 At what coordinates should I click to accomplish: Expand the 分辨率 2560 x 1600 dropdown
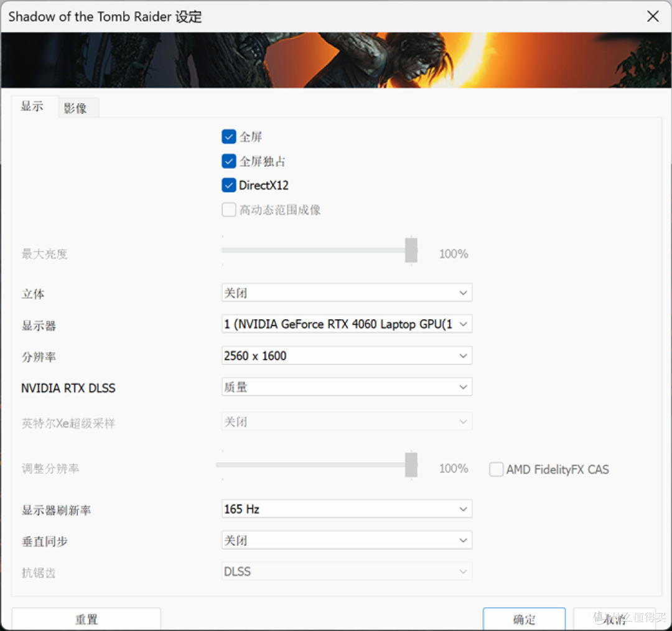pyautogui.click(x=347, y=356)
